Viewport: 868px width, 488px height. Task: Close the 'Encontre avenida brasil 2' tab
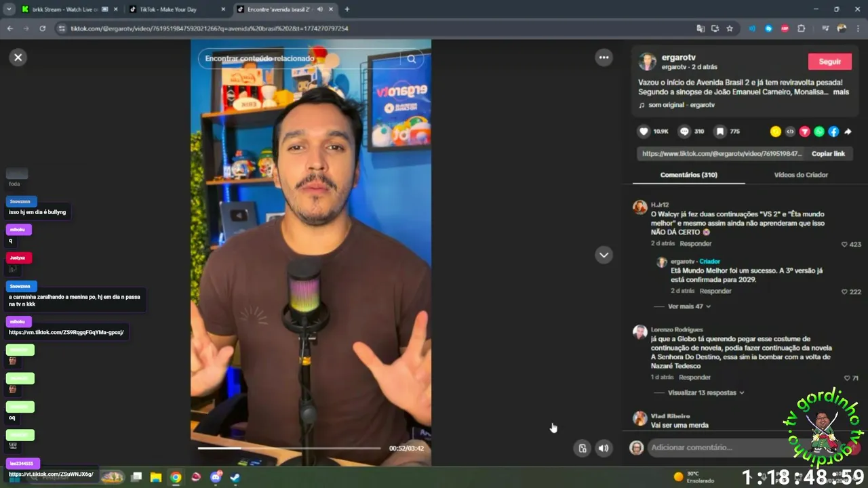pos(330,9)
